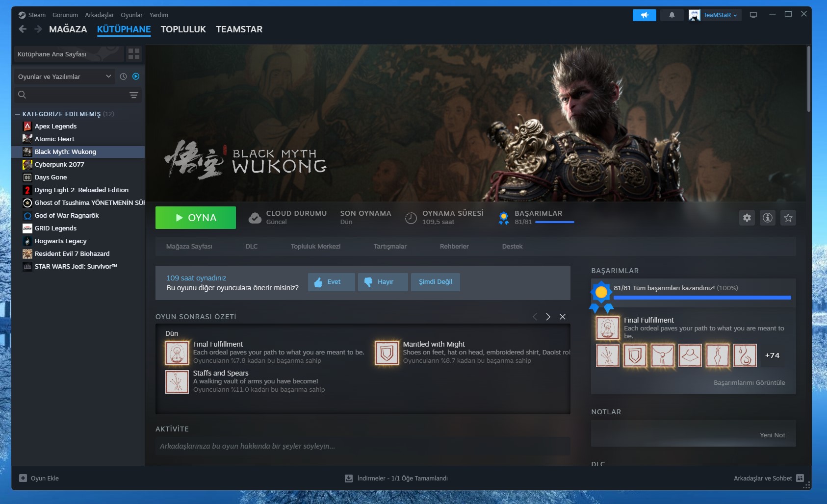This screenshot has height=504, width=827.
Task: Open the notifications bell
Action: click(672, 15)
